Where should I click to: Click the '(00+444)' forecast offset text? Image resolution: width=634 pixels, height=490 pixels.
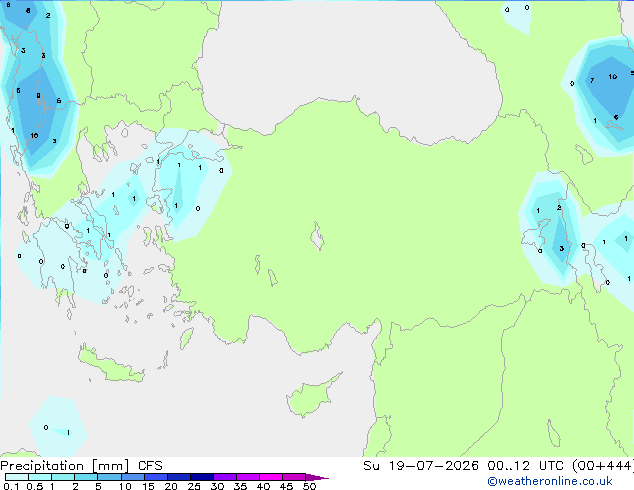pos(603,466)
